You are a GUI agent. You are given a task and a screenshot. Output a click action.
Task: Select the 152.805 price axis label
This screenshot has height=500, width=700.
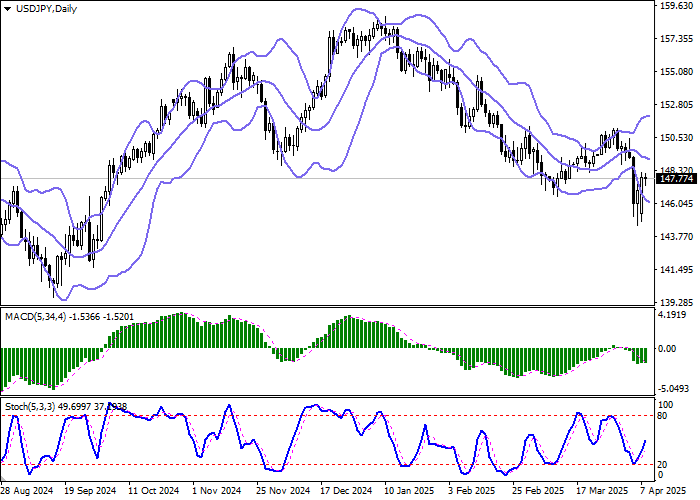tap(677, 105)
